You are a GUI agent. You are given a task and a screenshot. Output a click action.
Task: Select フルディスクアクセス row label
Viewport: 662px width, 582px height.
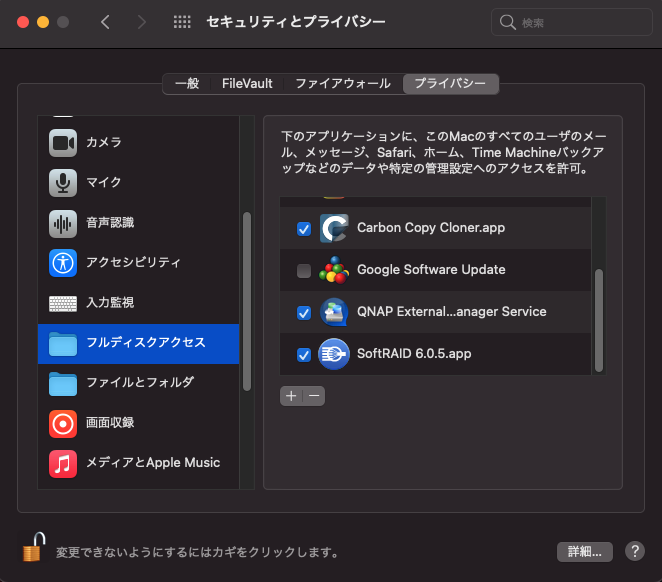[146, 342]
